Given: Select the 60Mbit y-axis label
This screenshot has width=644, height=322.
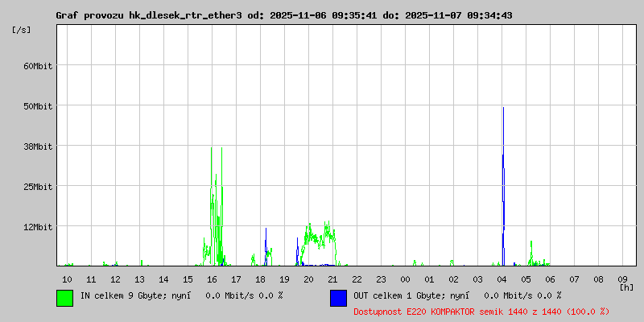Looking at the screenshot, I should [37, 65].
